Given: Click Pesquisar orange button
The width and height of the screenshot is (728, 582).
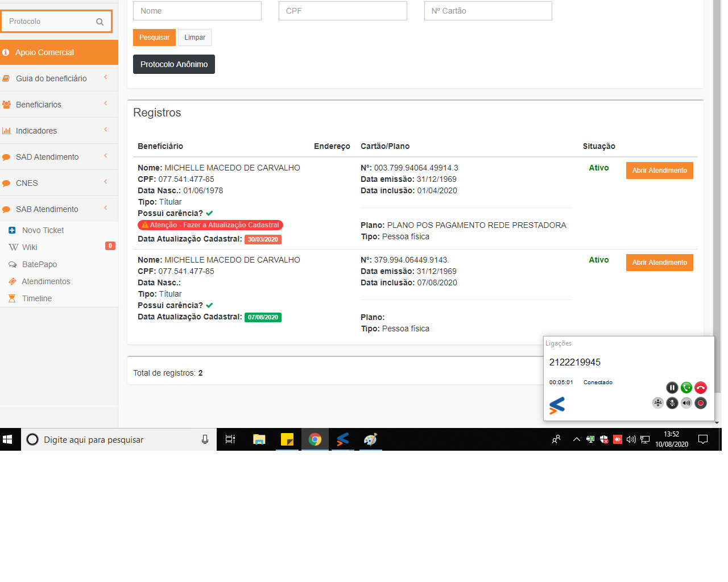Looking at the screenshot, I should (x=154, y=38).
